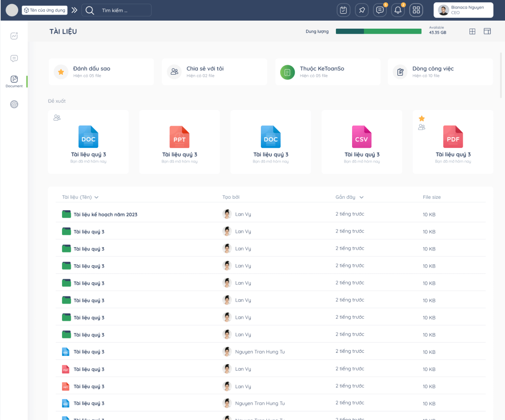Open 'Tài liệu kế hoạch năm 2023' folder
Screen dimensions: 505x420
point(106,214)
